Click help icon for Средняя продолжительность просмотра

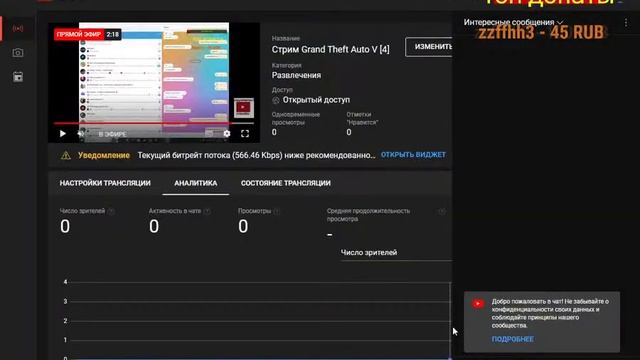(x=442, y=211)
